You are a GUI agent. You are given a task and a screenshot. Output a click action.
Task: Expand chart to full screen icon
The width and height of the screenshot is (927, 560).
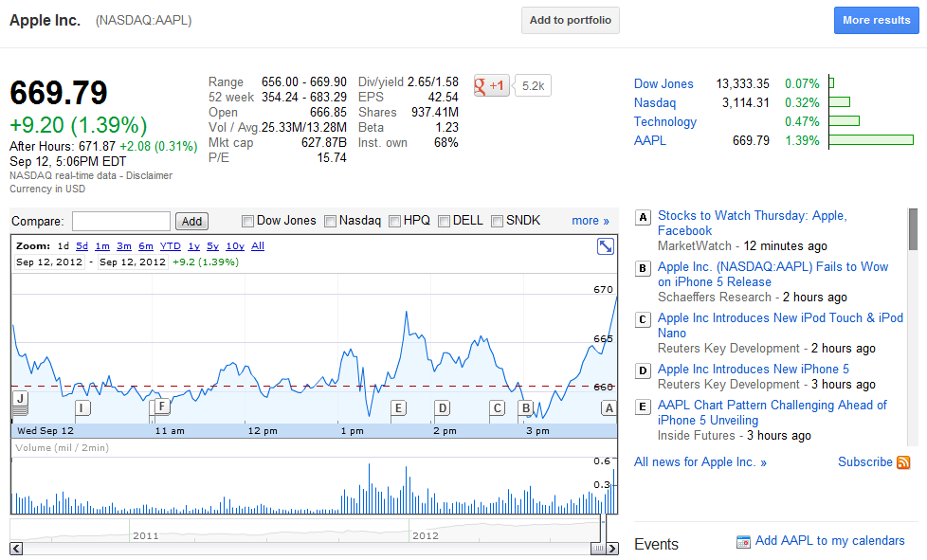point(606,246)
